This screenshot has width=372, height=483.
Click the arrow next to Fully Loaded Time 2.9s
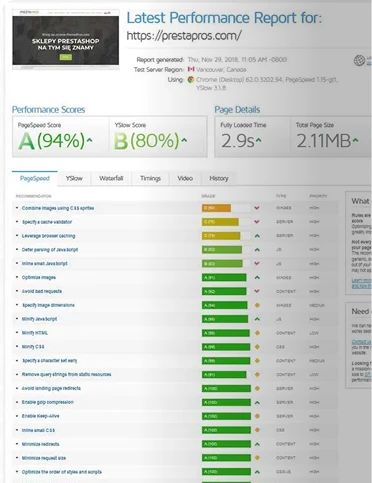coord(259,140)
